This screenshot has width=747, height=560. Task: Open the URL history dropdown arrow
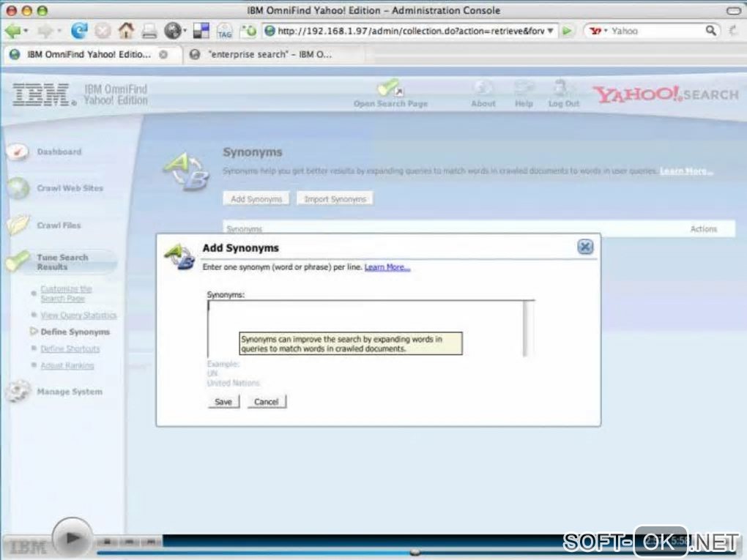(x=550, y=31)
